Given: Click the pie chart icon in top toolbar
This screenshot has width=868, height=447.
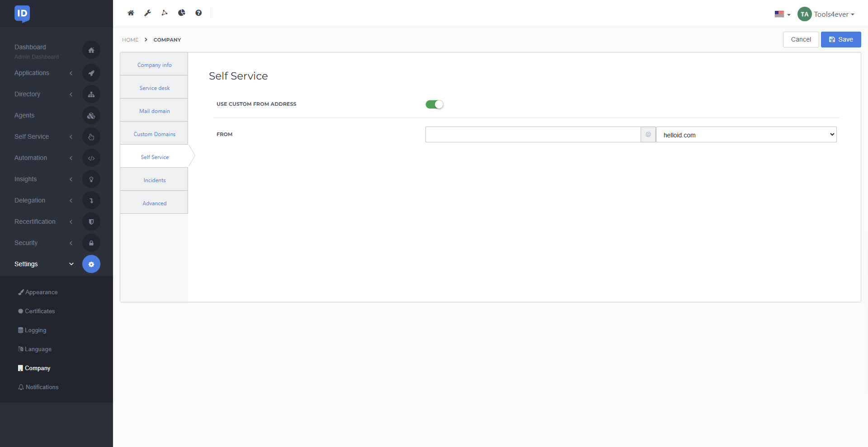Looking at the screenshot, I should coord(182,13).
